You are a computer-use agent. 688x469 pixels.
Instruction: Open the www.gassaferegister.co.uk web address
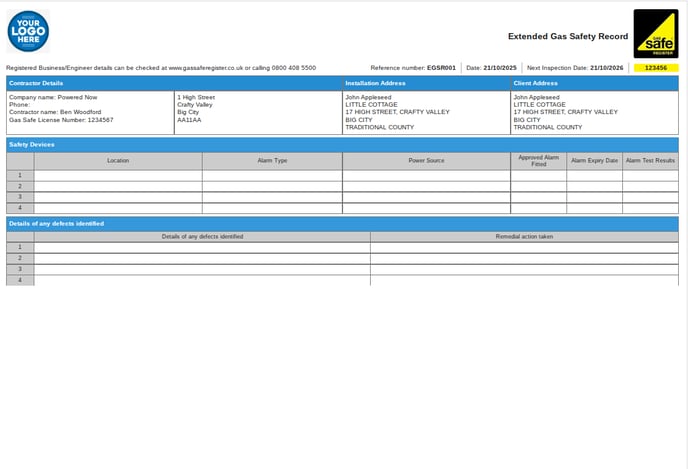coord(207,68)
